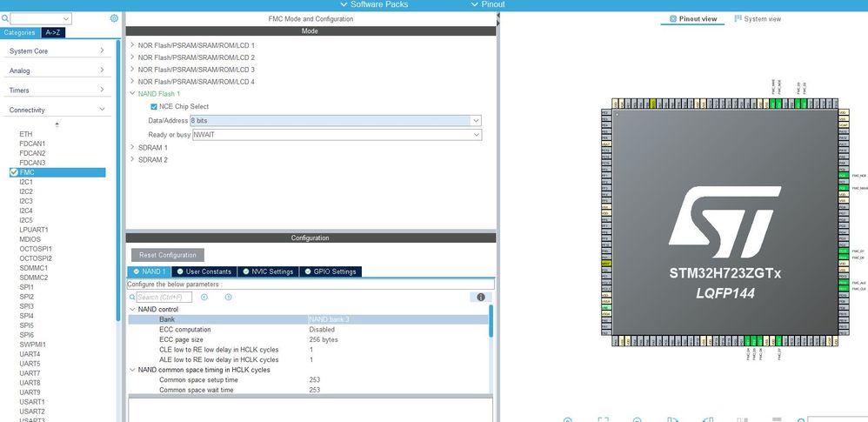The height and width of the screenshot is (422, 868).
Task: Open the GPIO Settings tab
Action: [331, 271]
